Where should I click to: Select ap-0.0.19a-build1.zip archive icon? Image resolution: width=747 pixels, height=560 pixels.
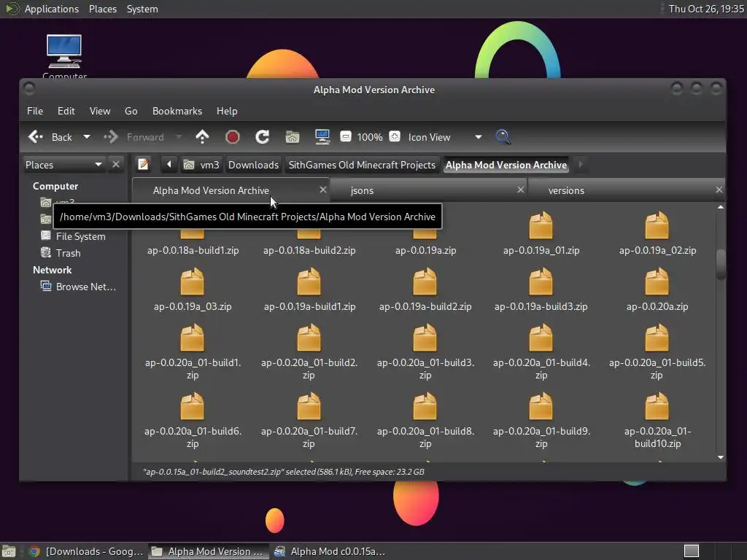(309, 281)
